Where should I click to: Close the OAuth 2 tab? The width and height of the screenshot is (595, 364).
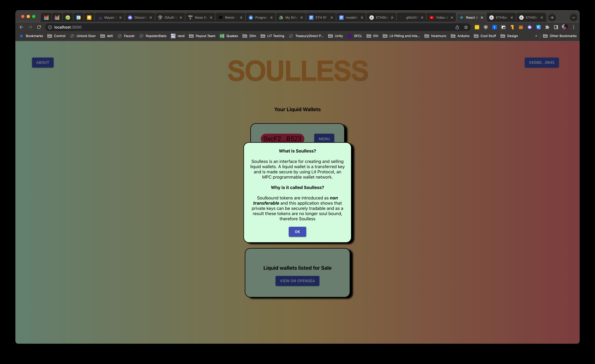pyautogui.click(x=181, y=17)
